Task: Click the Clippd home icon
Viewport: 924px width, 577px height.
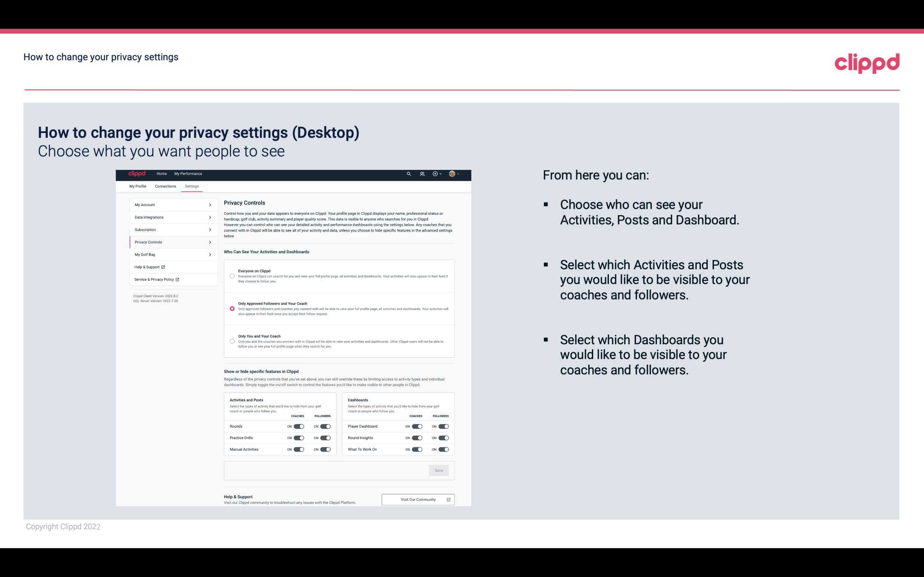Action: (x=136, y=174)
